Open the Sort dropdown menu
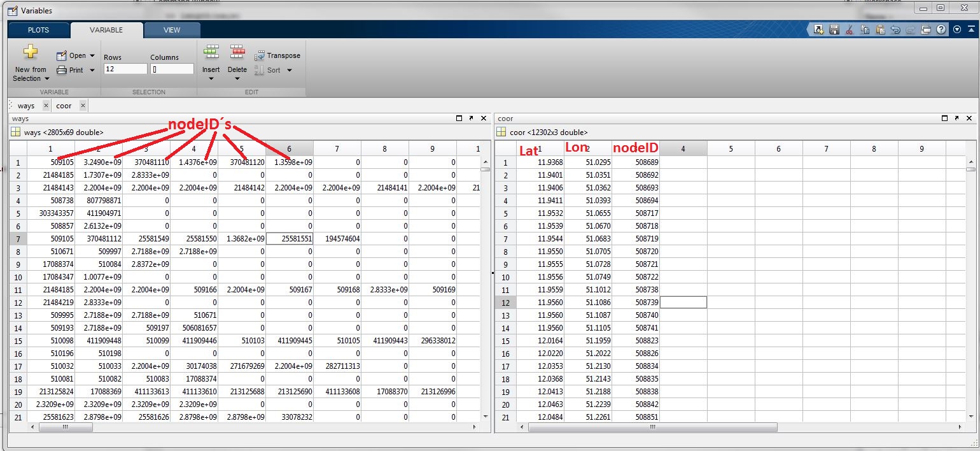The image size is (980, 451). point(289,70)
